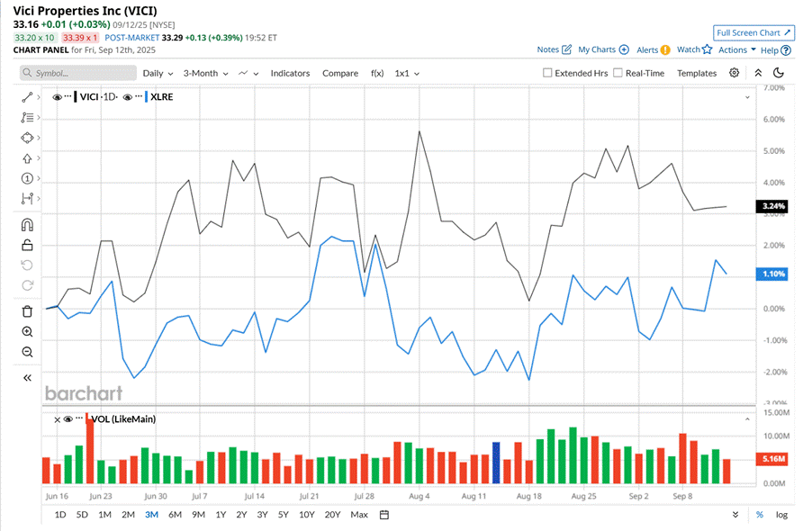The image size is (812, 531).
Task: Select the 1Y time range
Action: click(x=221, y=515)
